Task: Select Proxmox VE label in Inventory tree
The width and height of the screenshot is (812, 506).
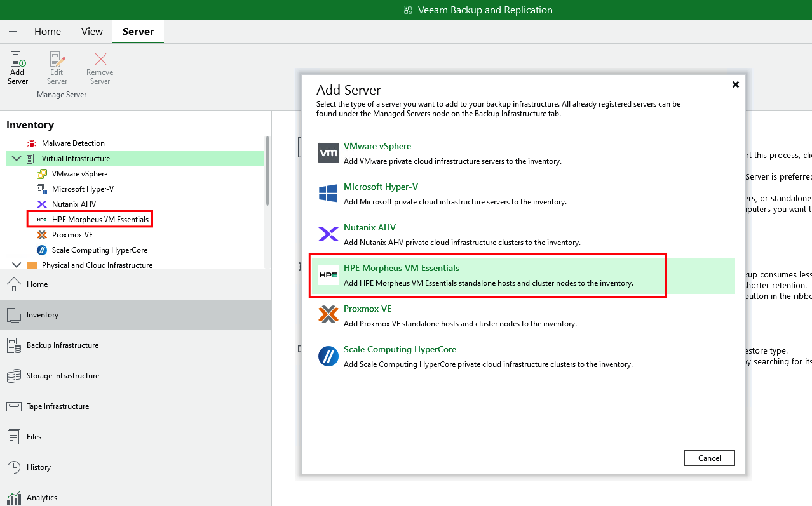Action: [x=72, y=235]
